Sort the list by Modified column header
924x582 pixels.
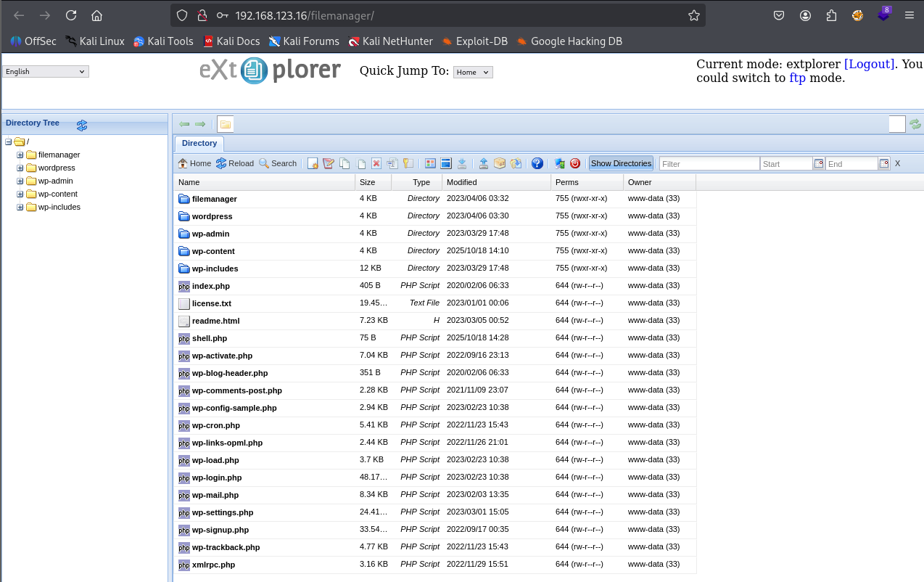462,182
